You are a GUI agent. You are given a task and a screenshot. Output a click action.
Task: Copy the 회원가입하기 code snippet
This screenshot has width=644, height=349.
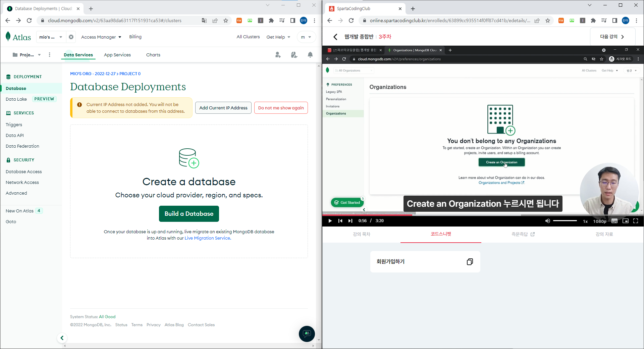pos(470,262)
